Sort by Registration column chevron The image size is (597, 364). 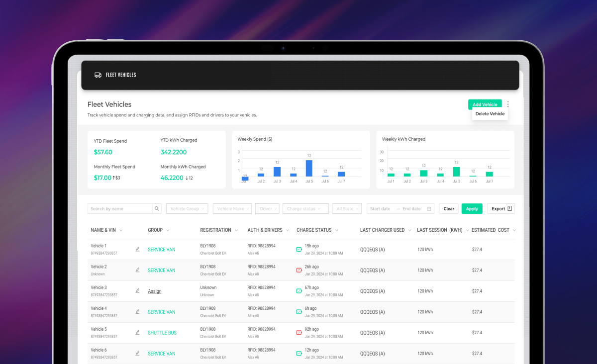click(236, 230)
